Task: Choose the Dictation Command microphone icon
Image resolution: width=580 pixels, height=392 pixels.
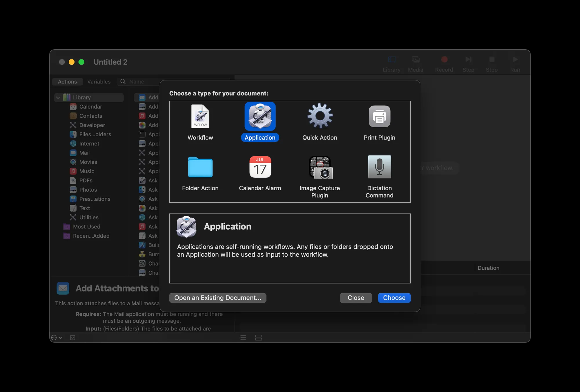Action: point(379,167)
